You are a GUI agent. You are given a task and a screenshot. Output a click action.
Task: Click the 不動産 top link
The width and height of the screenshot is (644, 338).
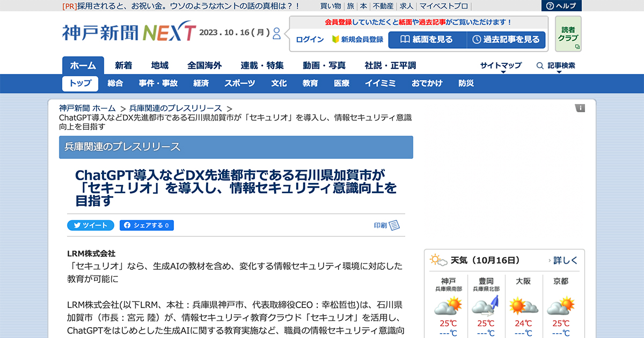click(x=383, y=6)
